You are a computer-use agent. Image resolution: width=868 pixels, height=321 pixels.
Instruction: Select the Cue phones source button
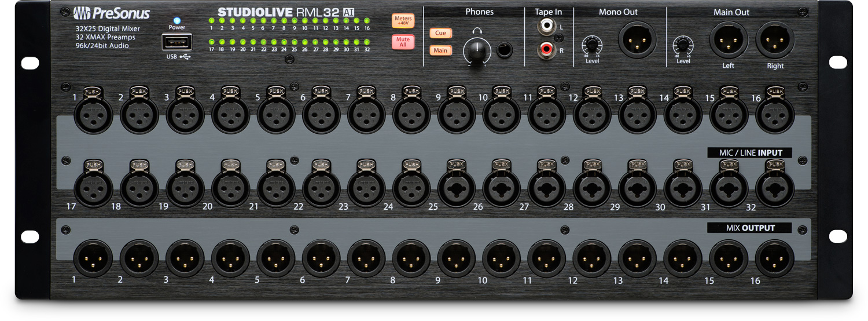pyautogui.click(x=440, y=33)
